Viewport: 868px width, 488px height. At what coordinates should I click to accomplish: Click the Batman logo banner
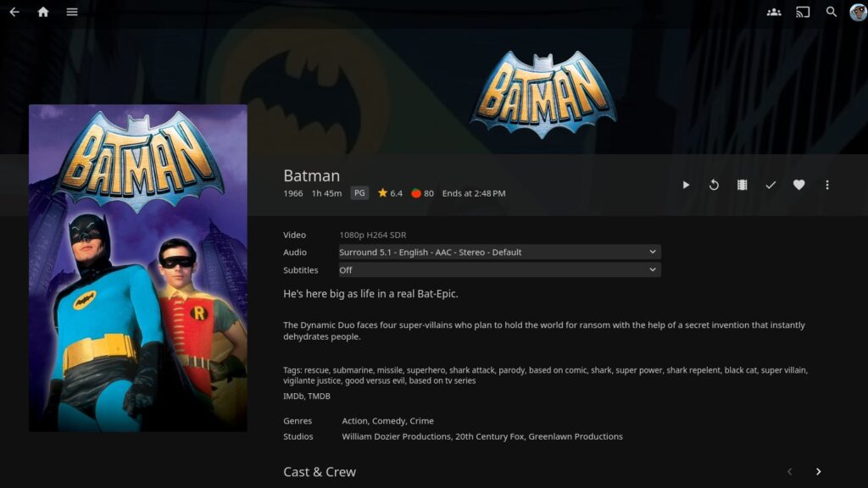[x=543, y=93]
